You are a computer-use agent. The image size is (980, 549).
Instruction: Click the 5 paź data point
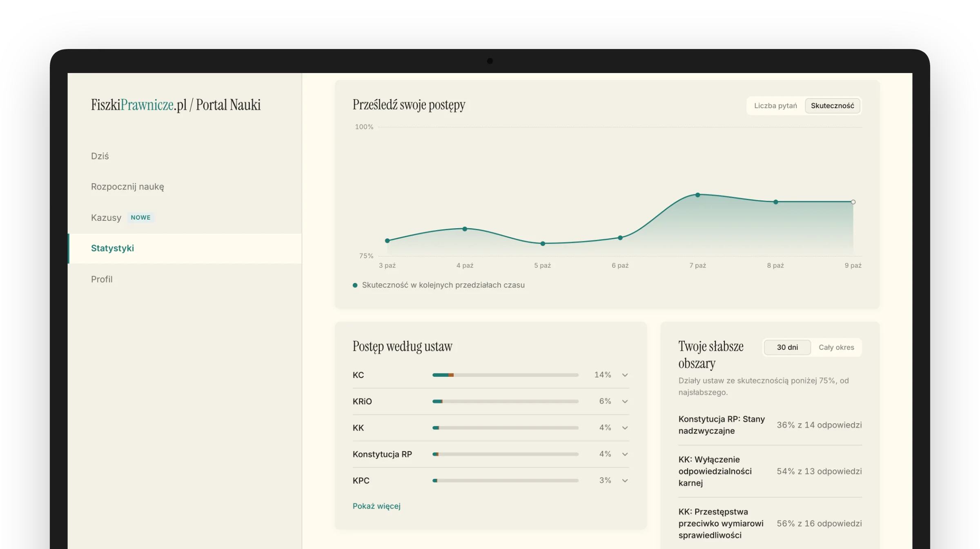[543, 244]
